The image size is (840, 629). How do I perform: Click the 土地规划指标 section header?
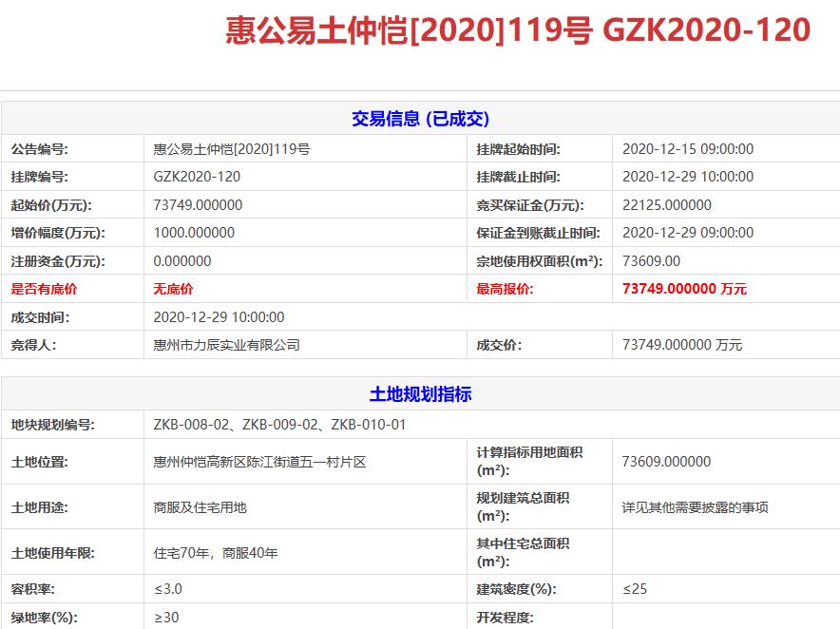pos(420,394)
